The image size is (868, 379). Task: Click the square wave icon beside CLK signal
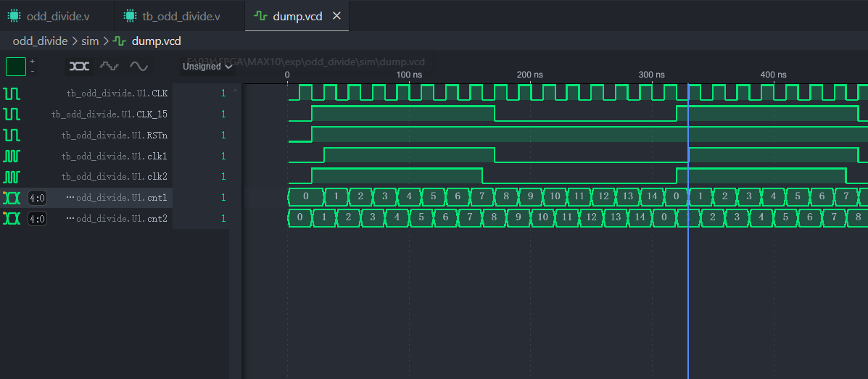pyautogui.click(x=12, y=93)
